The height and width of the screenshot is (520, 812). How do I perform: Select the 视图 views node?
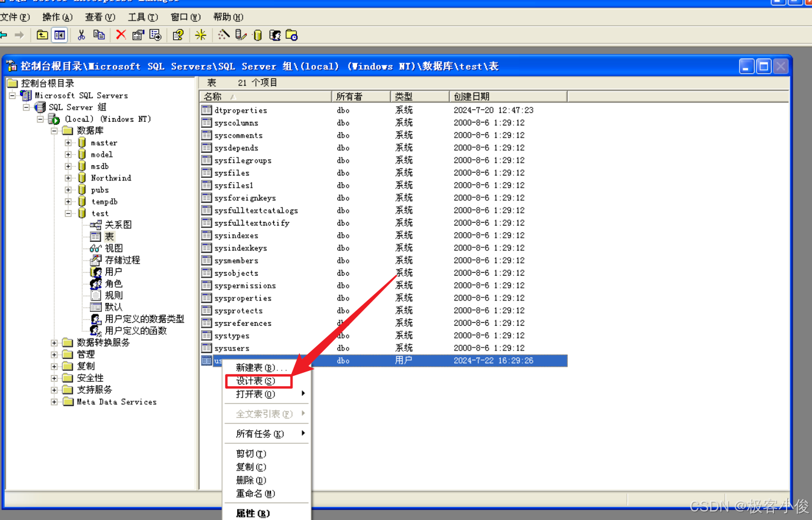pyautogui.click(x=113, y=248)
